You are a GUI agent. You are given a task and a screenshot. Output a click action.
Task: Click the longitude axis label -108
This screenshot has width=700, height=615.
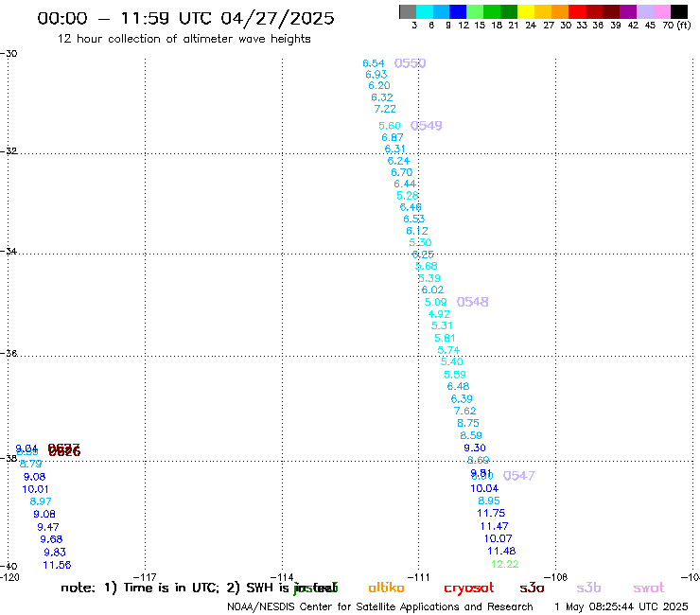click(x=556, y=577)
